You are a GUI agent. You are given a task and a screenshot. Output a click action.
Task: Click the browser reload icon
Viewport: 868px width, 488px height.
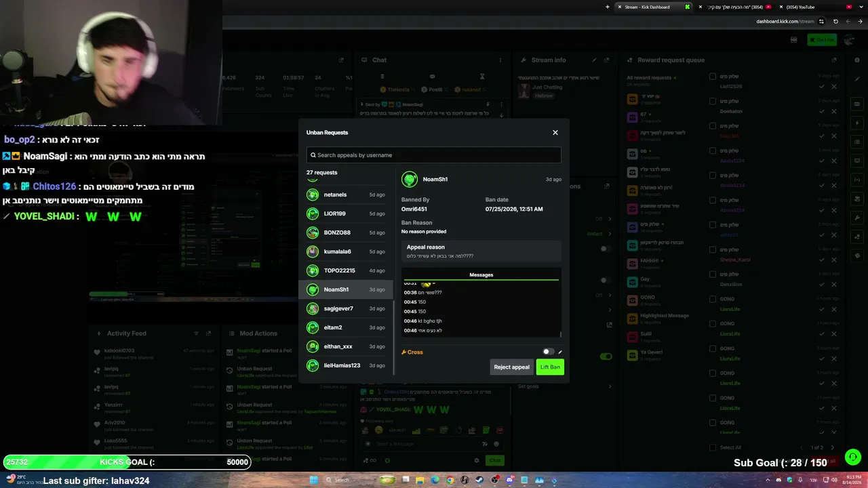(835, 22)
